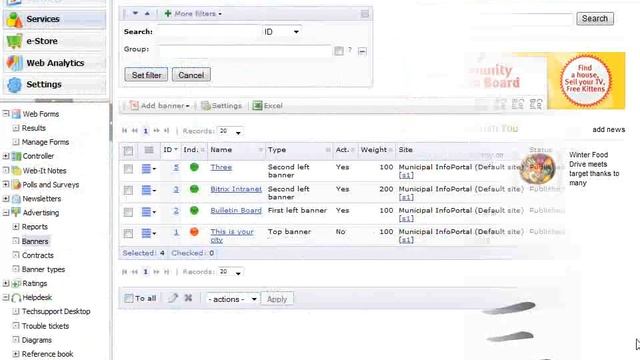Open the Settings section in sidebar

point(54,84)
